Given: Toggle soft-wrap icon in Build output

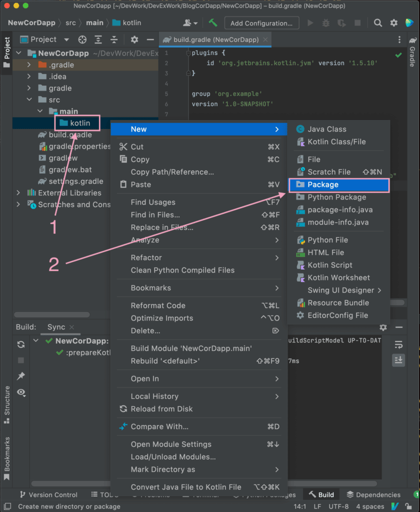Looking at the screenshot, I should tap(398, 344).
